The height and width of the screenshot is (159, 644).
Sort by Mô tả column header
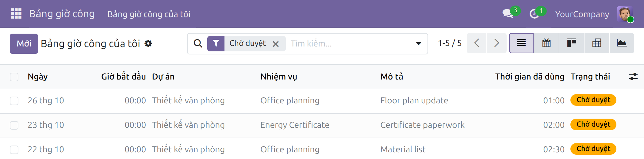392,76
